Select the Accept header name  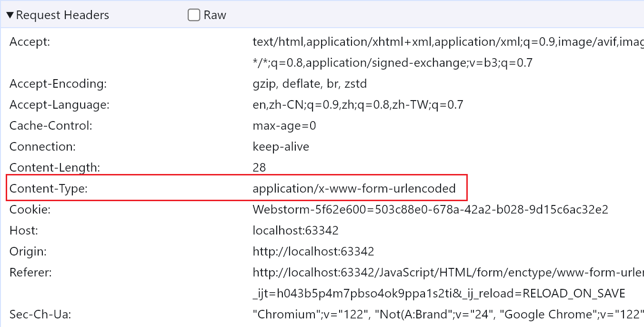point(30,42)
